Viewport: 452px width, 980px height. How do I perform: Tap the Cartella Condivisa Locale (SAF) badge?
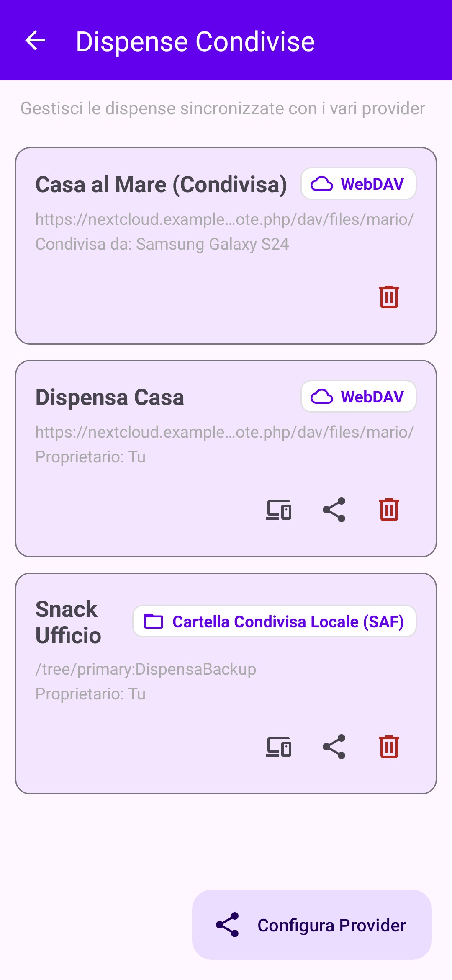coord(275,622)
